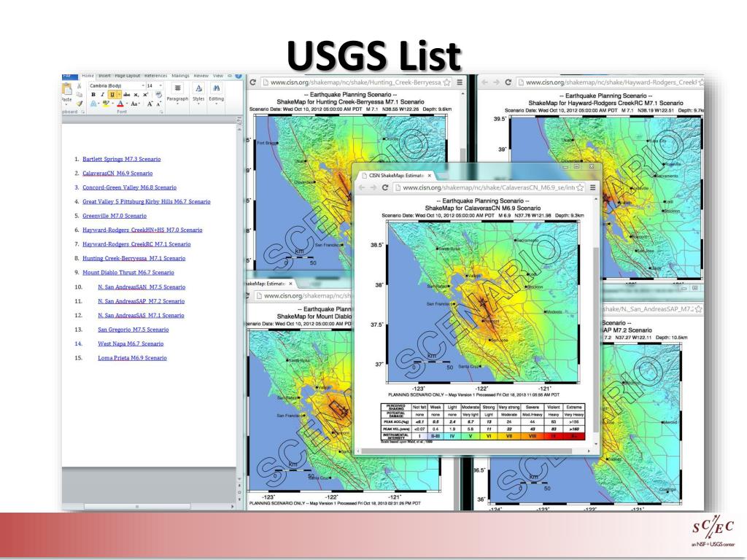The width and height of the screenshot is (747, 560).
Task: Open Chrome menu in CalaverasCN window
Action: click(592, 187)
